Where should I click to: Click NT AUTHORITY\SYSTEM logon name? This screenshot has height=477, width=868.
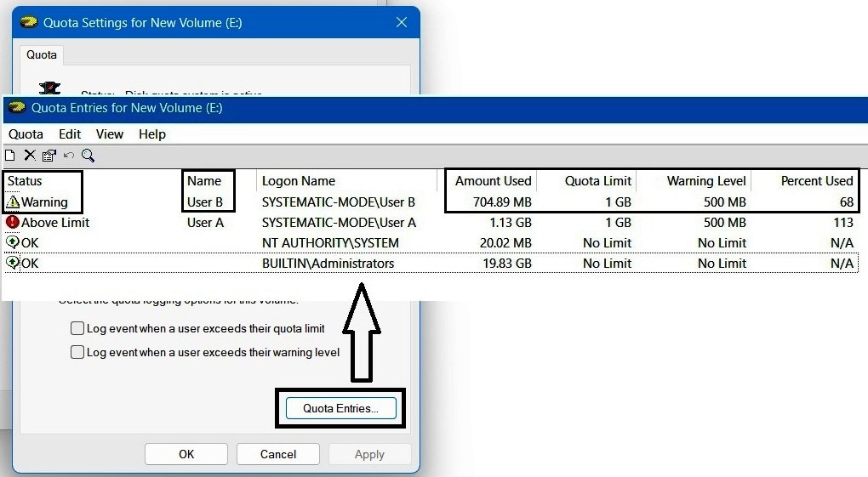(330, 243)
